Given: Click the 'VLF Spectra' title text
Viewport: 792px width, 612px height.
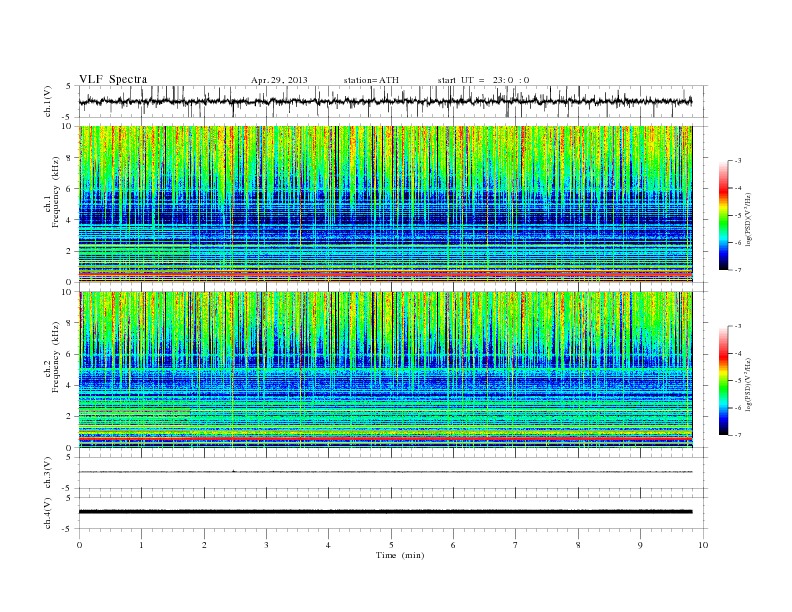Looking at the screenshot, I should tap(113, 79).
